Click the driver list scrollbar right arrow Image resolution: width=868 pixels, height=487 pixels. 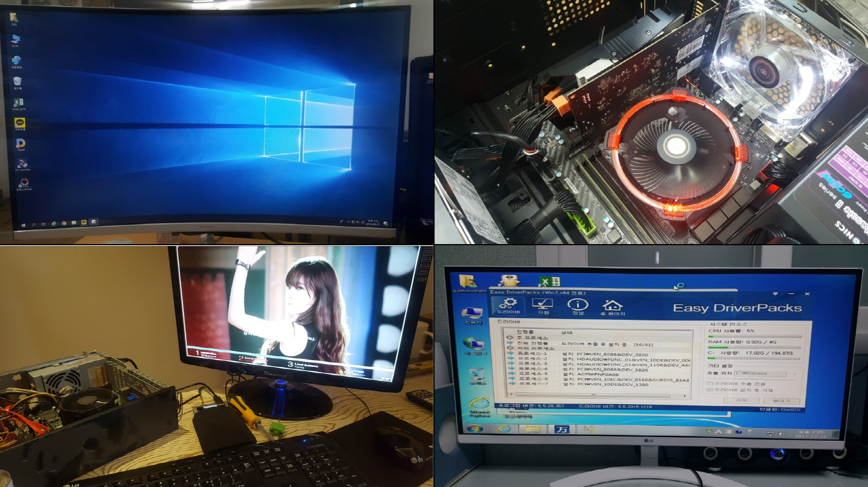pyautogui.click(x=685, y=396)
